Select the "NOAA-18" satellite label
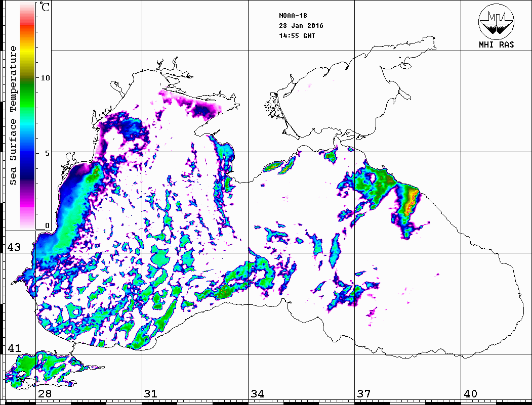This screenshot has height=405, width=532. 293,16
